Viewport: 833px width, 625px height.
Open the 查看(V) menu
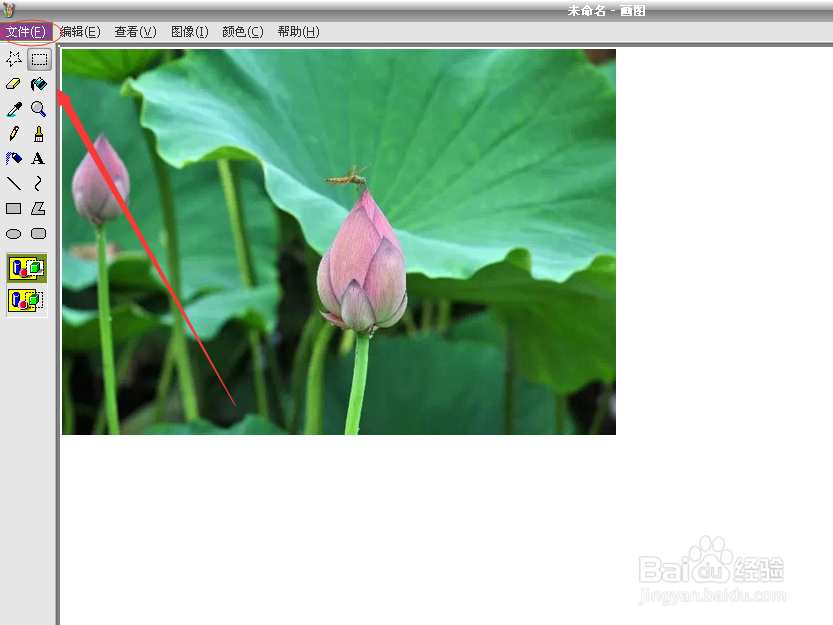(135, 32)
